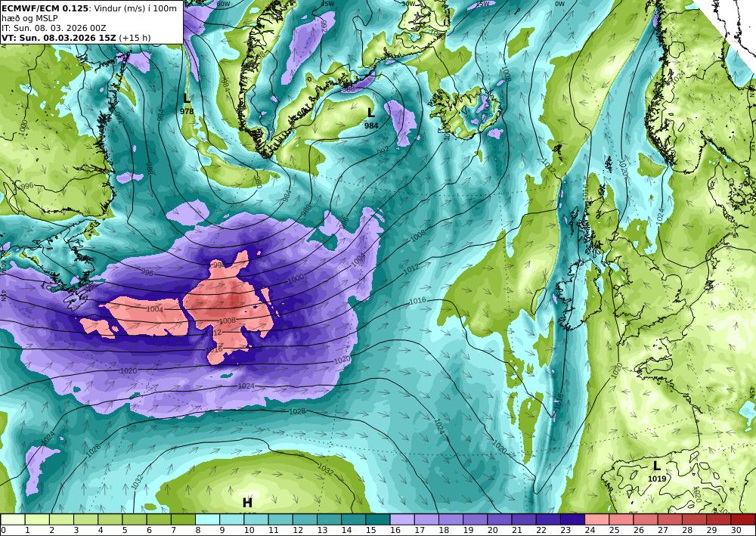Click the 'IT: Sun. 08. 03. 2026 00Z' line
The height and width of the screenshot is (536, 756).
click(54, 28)
